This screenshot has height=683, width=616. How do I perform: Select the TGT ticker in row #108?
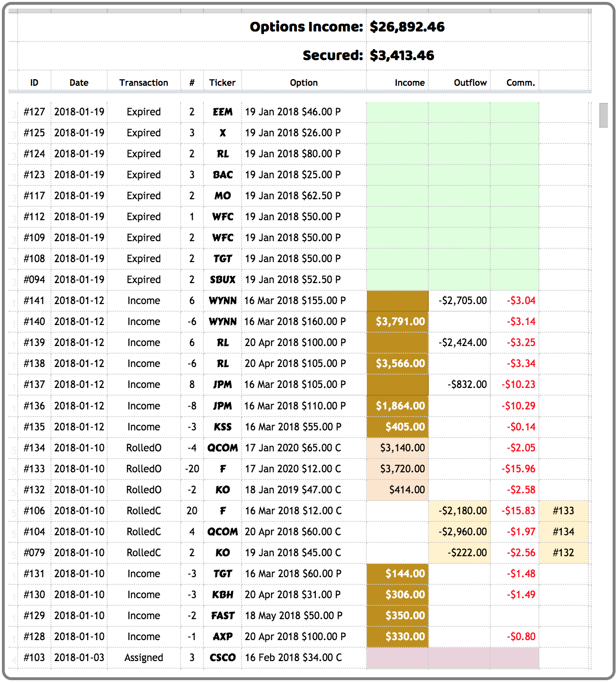[222, 259]
